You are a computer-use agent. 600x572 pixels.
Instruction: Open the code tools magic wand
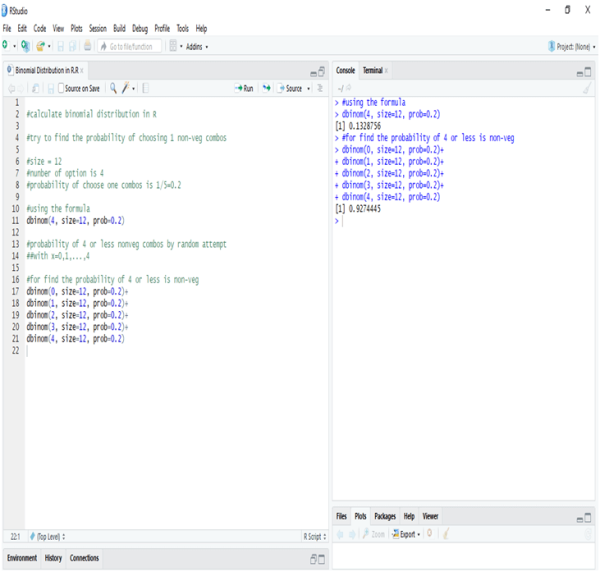(x=126, y=88)
